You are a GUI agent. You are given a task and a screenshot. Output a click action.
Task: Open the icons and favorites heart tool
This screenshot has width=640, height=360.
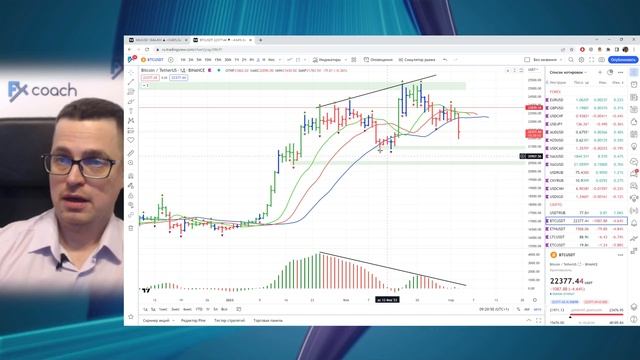click(x=131, y=140)
